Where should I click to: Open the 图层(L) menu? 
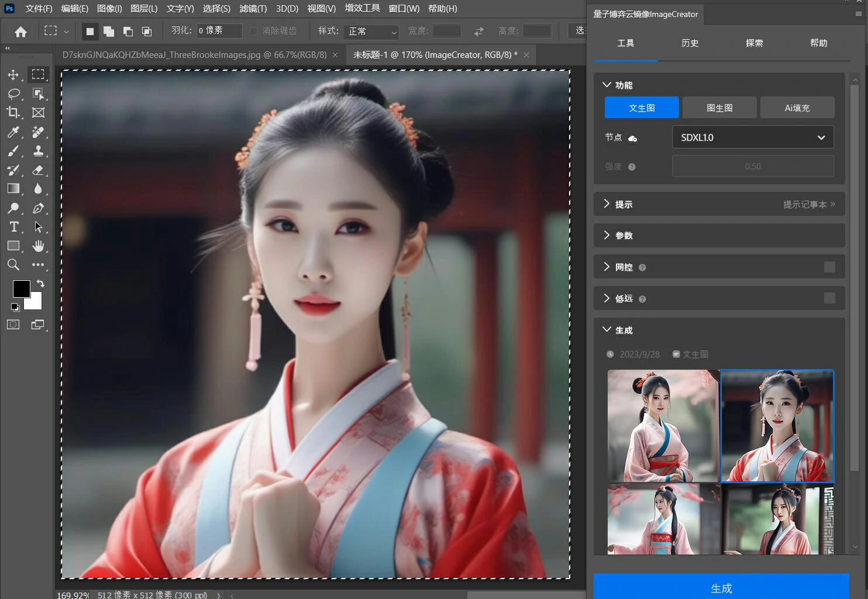click(x=144, y=8)
